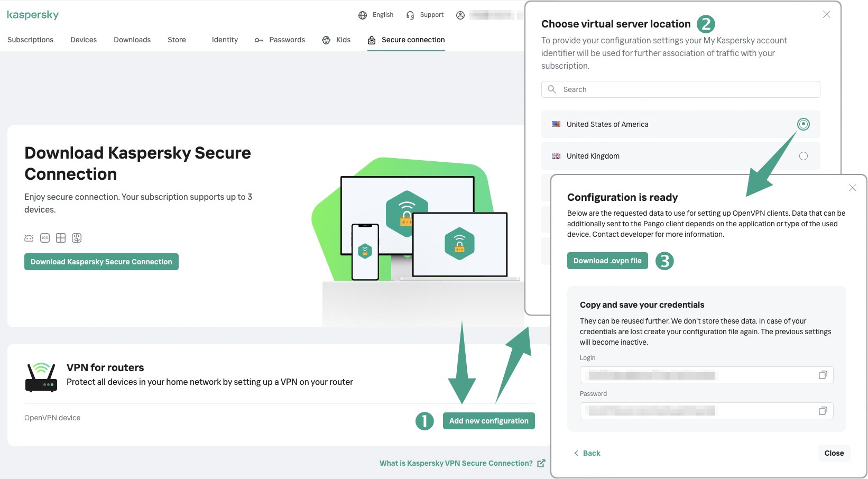Click the Support headset icon
Image resolution: width=868 pixels, height=479 pixels.
(x=410, y=15)
